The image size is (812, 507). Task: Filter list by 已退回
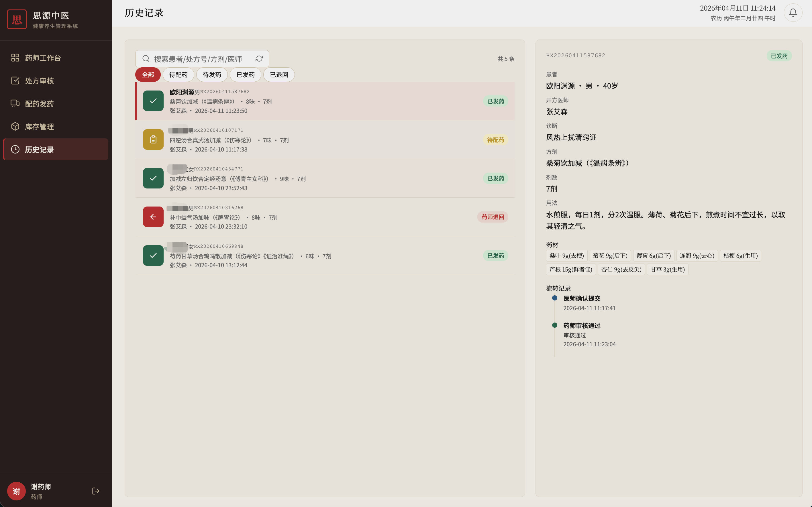coord(279,74)
